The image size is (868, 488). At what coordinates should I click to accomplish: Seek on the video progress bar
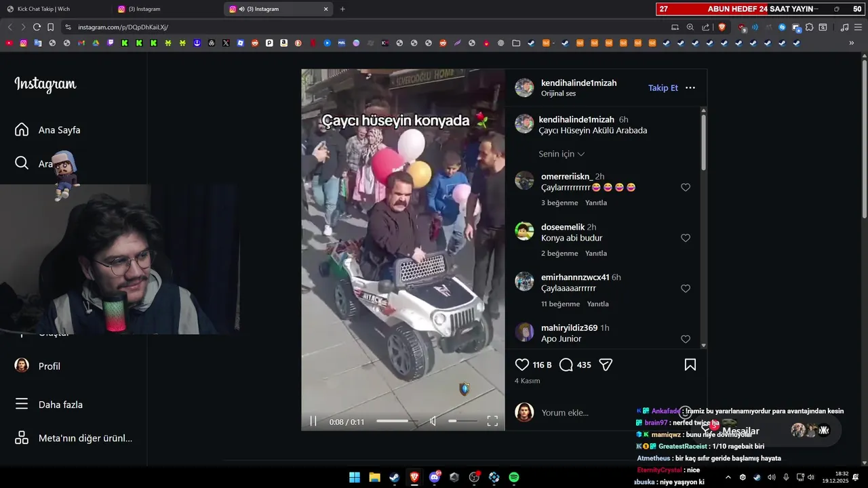(x=397, y=421)
